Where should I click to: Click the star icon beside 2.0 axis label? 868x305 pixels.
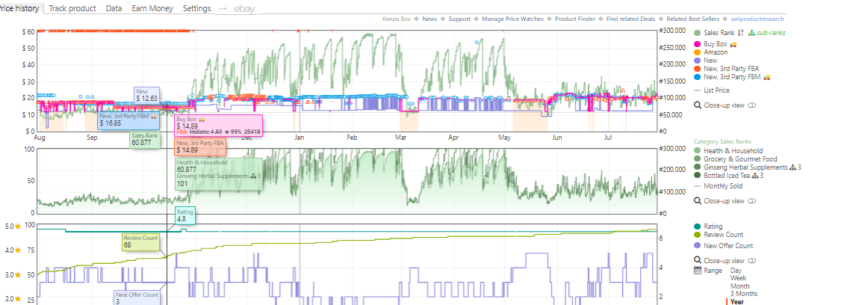(x=18, y=299)
